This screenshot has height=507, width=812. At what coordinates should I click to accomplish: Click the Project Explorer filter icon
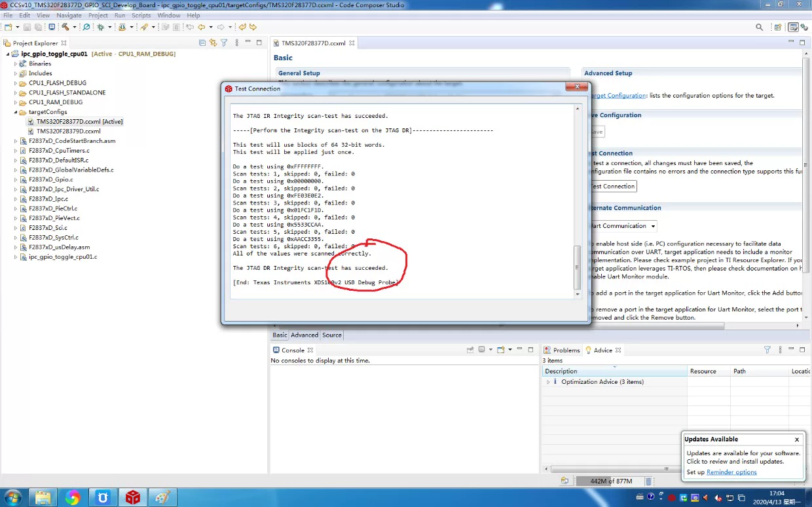224,43
